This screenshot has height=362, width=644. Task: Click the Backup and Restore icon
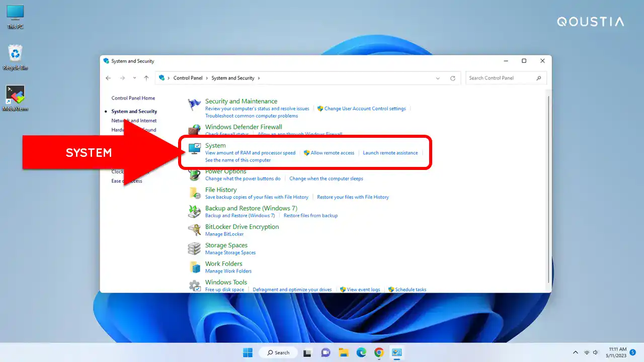click(x=194, y=211)
